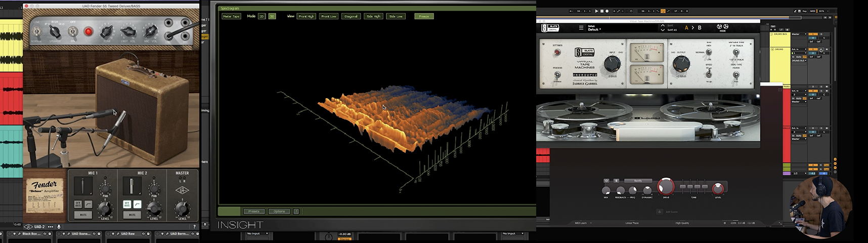
Task: Toggle MIC 2 OFF AXIS button
Action: point(127,204)
